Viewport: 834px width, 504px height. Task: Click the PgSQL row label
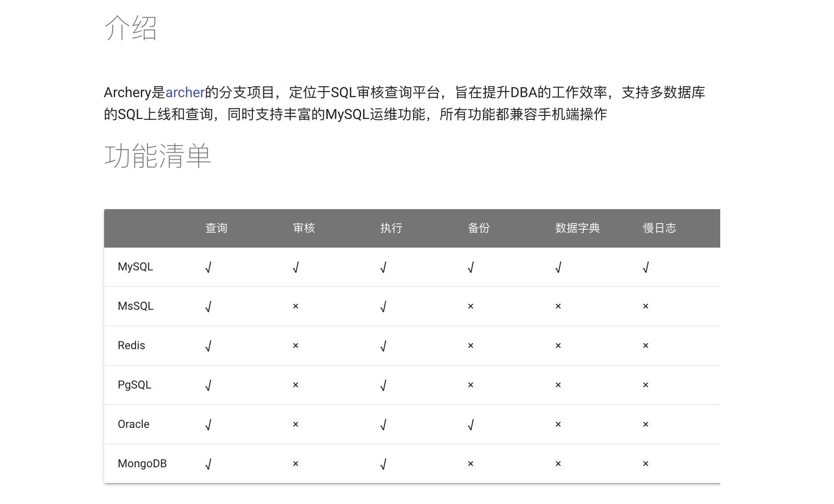134,385
